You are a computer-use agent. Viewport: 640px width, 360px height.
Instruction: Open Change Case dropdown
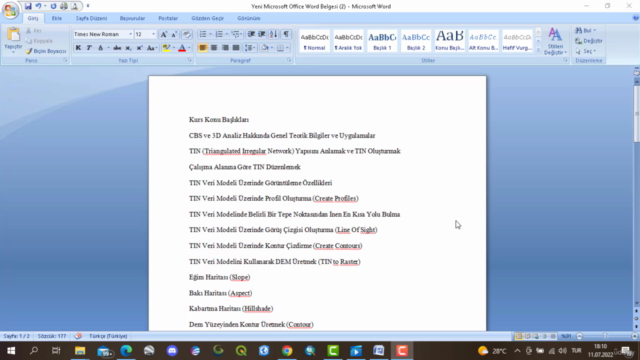coord(151,48)
